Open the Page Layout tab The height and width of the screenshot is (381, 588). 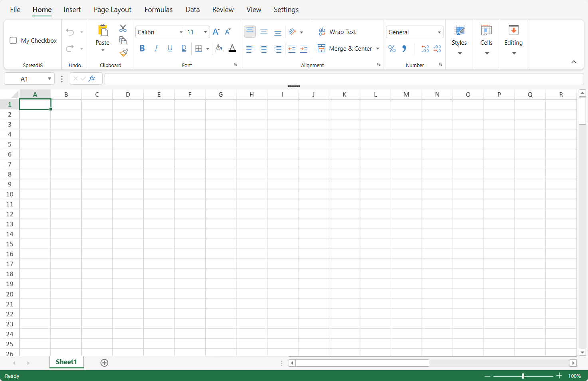tap(113, 10)
